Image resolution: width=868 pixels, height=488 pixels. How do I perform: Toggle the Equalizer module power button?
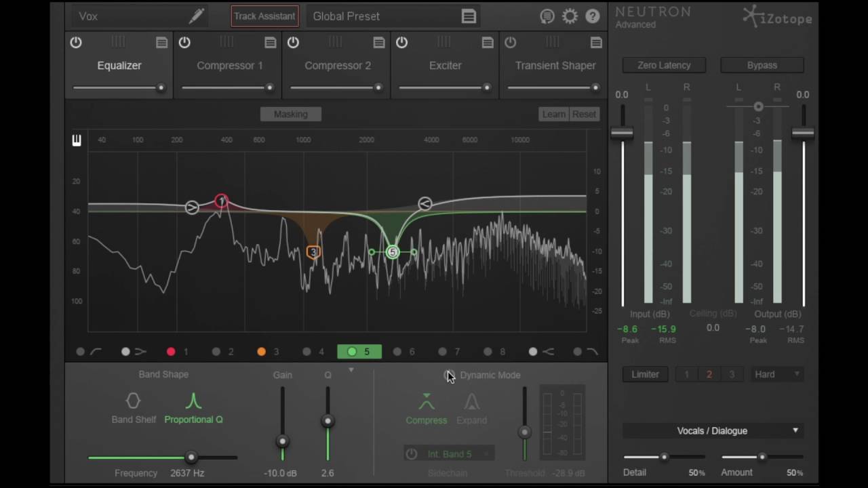point(76,42)
